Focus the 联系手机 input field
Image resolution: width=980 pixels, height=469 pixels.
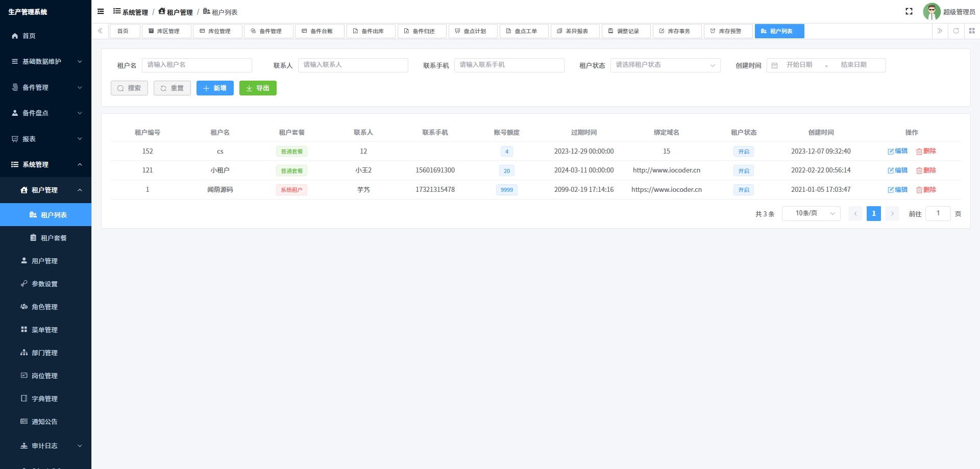[509, 65]
